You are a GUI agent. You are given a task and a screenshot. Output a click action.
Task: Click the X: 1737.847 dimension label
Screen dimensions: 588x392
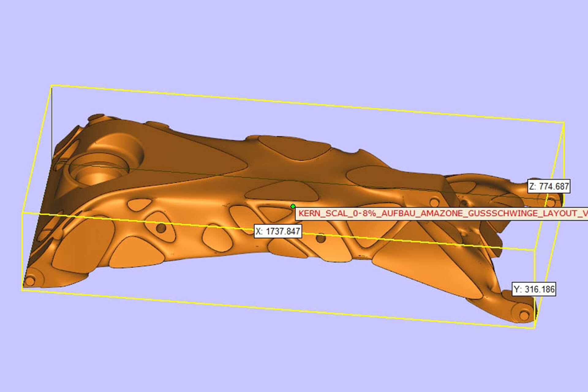pos(278,231)
